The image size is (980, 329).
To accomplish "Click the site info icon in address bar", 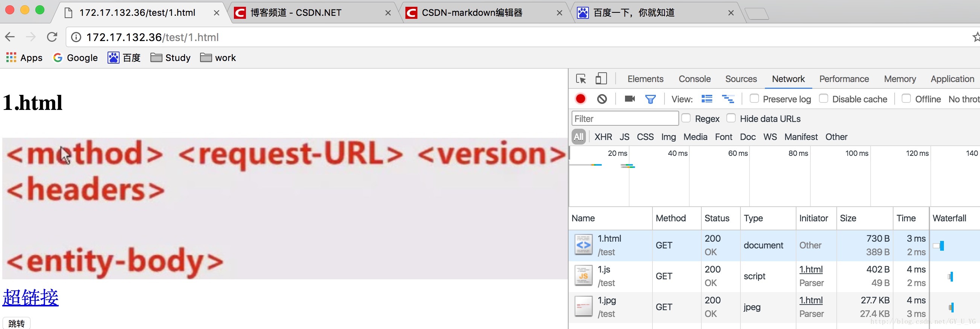I will point(76,37).
